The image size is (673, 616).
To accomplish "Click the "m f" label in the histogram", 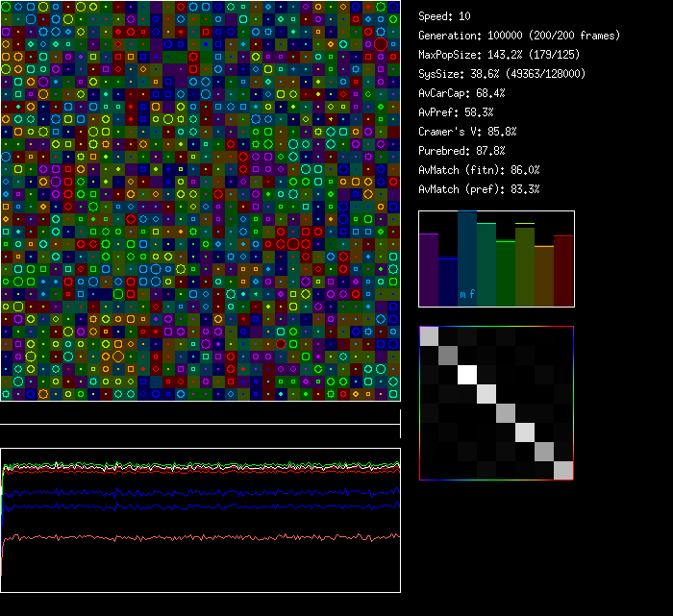I will [x=467, y=294].
